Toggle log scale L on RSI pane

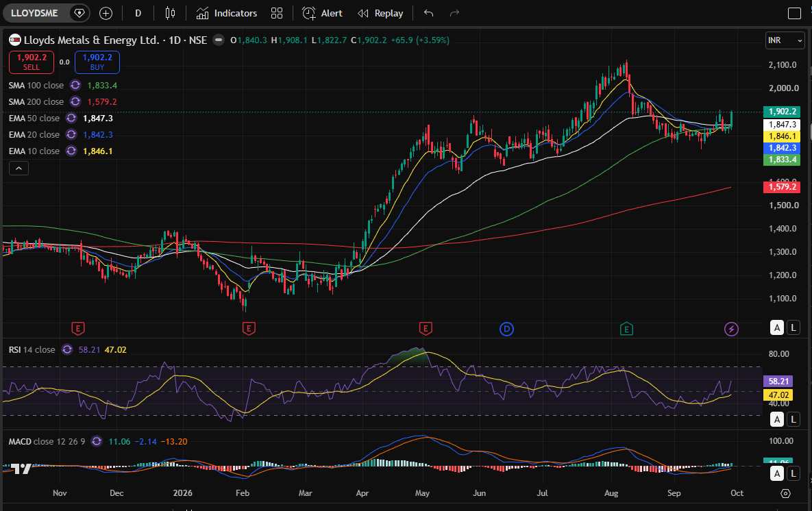[793, 419]
